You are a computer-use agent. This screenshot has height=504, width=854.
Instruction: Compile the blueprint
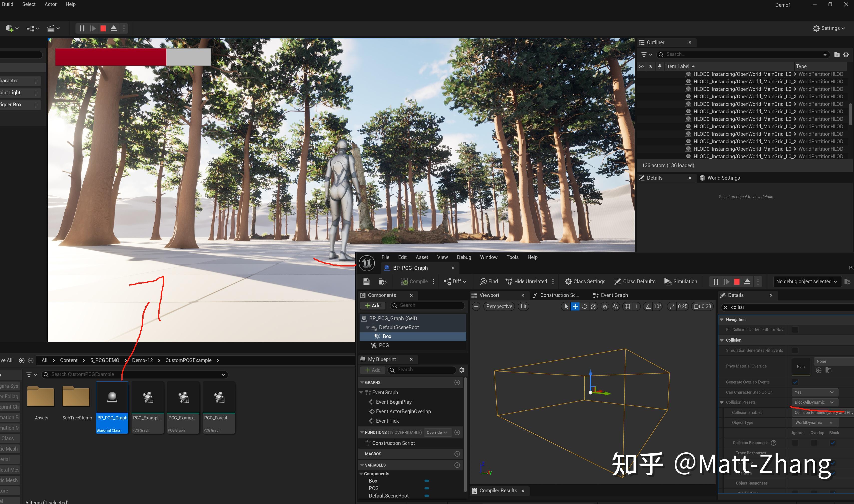tap(414, 281)
